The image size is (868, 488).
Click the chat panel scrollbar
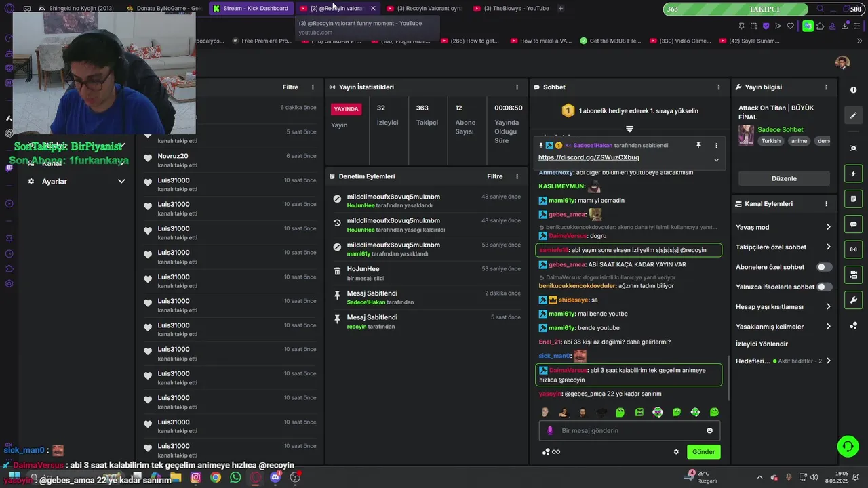(x=728, y=378)
